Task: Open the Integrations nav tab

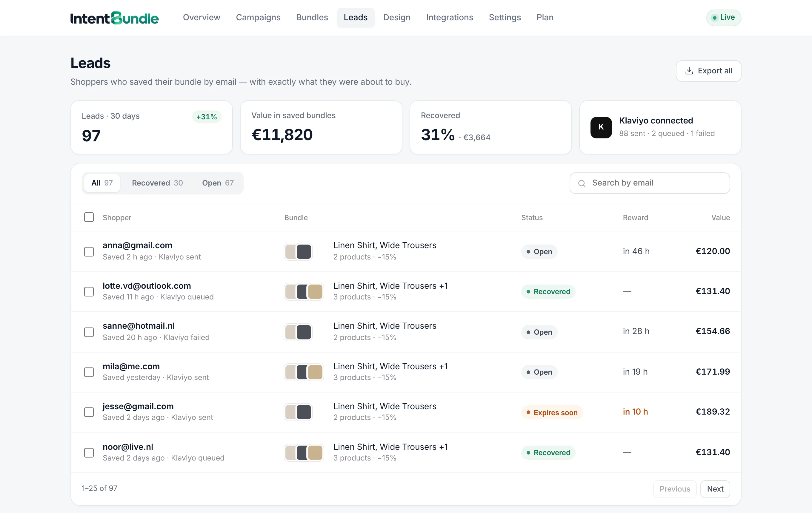Action: coord(450,18)
